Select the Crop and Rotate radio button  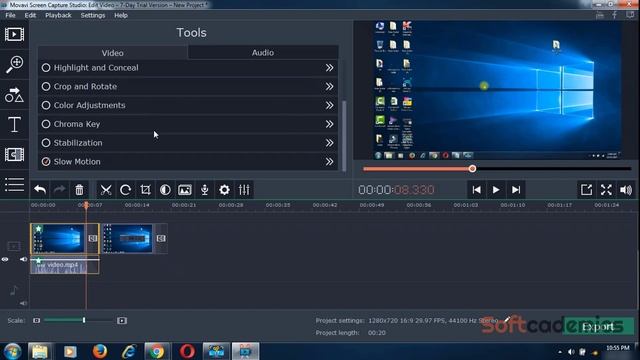pyautogui.click(x=46, y=87)
